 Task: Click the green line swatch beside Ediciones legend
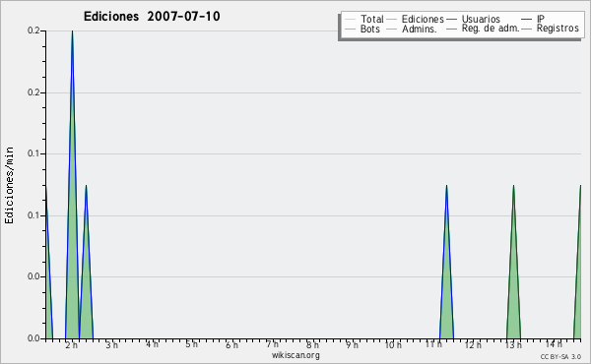click(392, 20)
